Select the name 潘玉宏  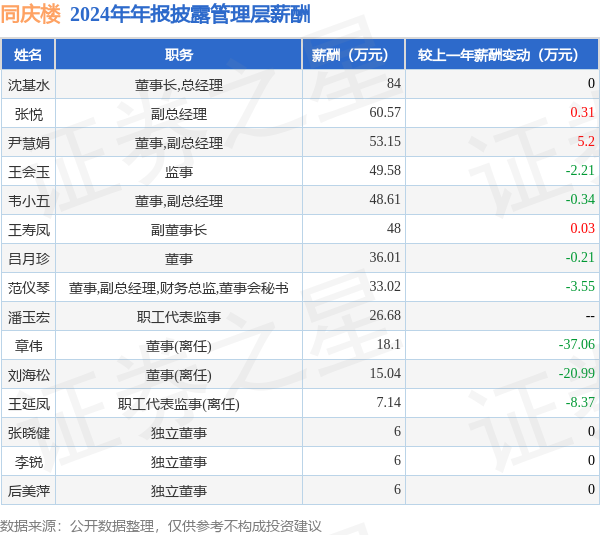pyautogui.click(x=29, y=317)
